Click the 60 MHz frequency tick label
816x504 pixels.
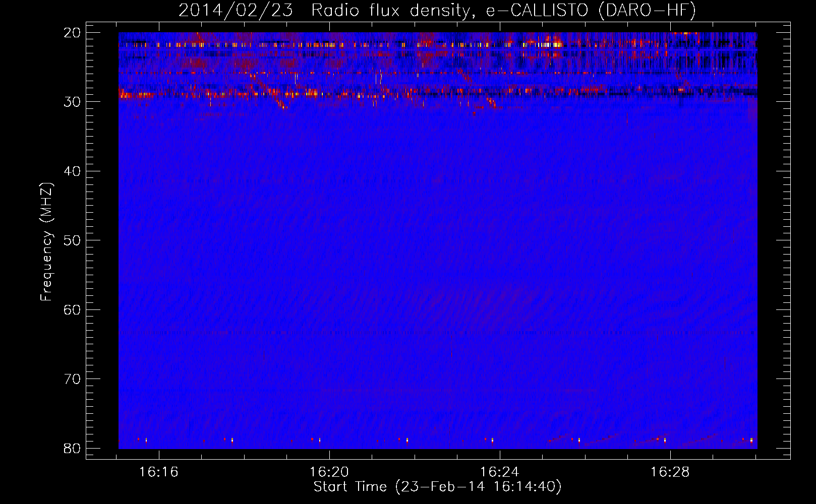[72, 310]
